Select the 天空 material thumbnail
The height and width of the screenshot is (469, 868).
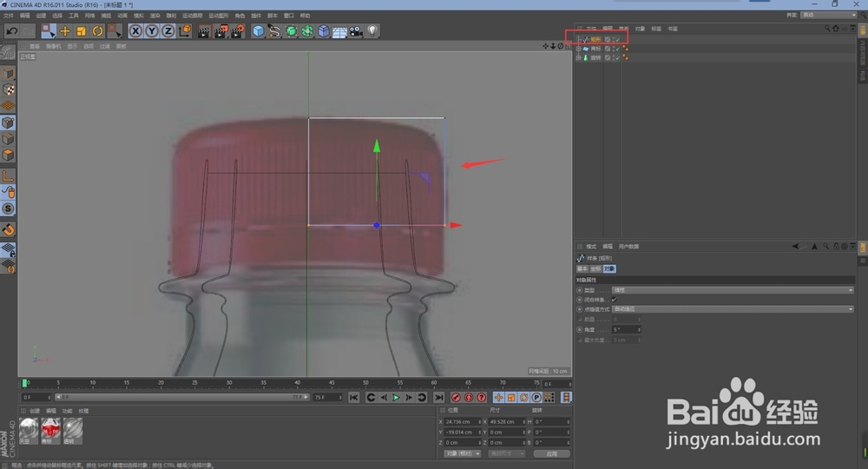click(29, 431)
